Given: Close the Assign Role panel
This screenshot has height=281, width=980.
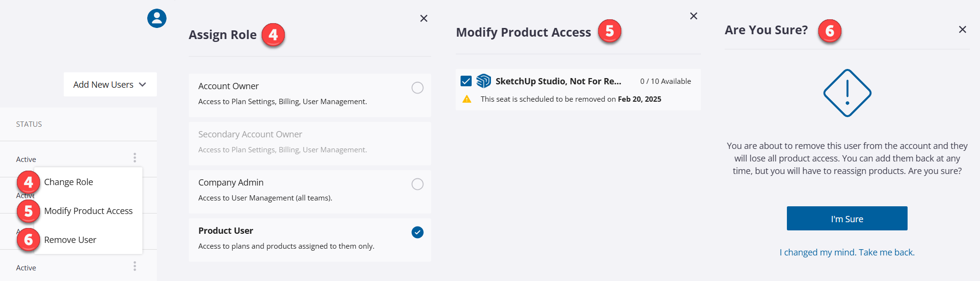Looking at the screenshot, I should [x=424, y=18].
